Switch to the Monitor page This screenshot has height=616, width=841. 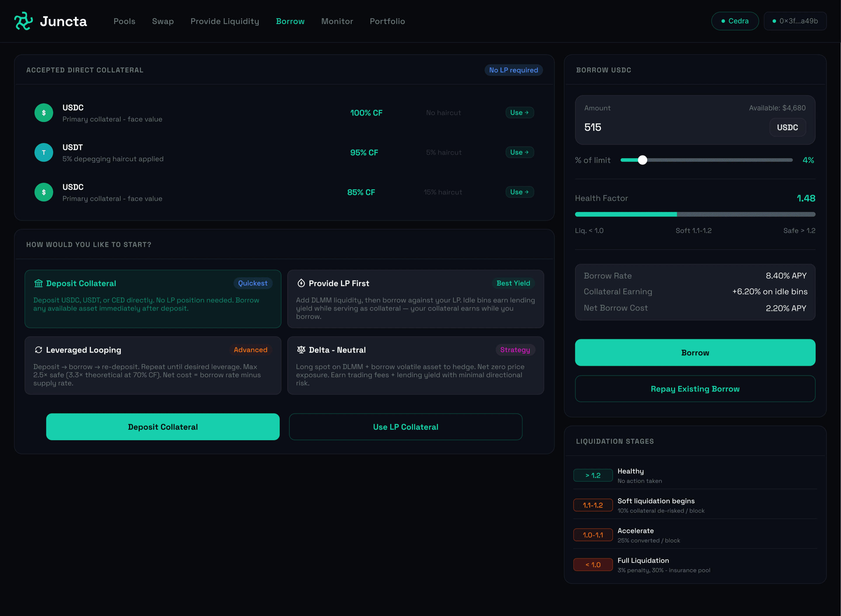coord(337,21)
